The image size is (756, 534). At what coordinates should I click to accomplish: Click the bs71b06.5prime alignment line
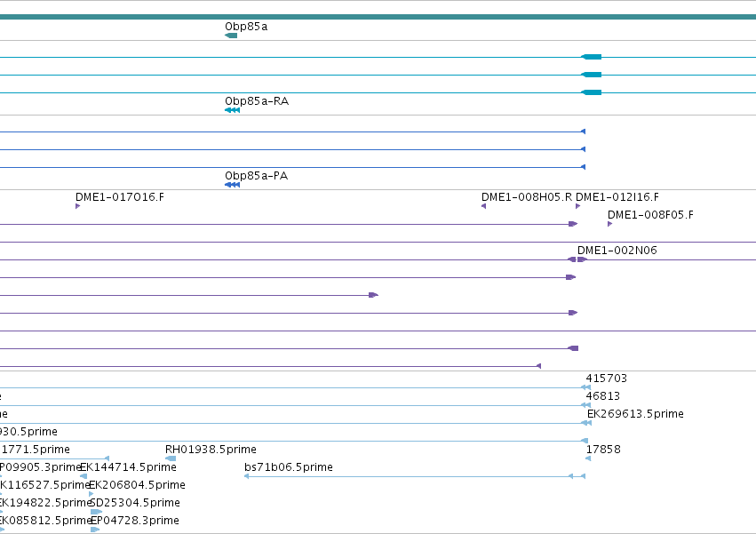tap(415, 476)
